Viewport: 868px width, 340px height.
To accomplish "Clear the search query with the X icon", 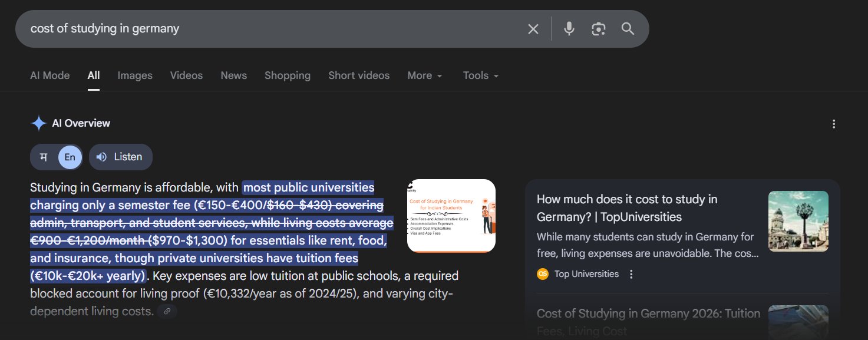I will [533, 29].
